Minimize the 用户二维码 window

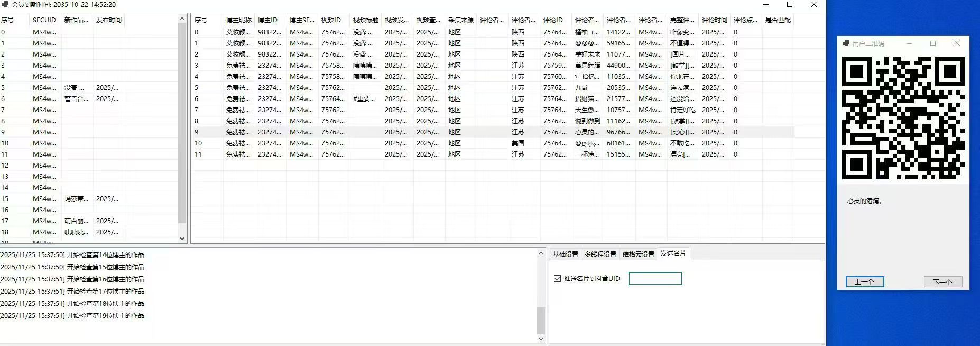click(x=909, y=43)
